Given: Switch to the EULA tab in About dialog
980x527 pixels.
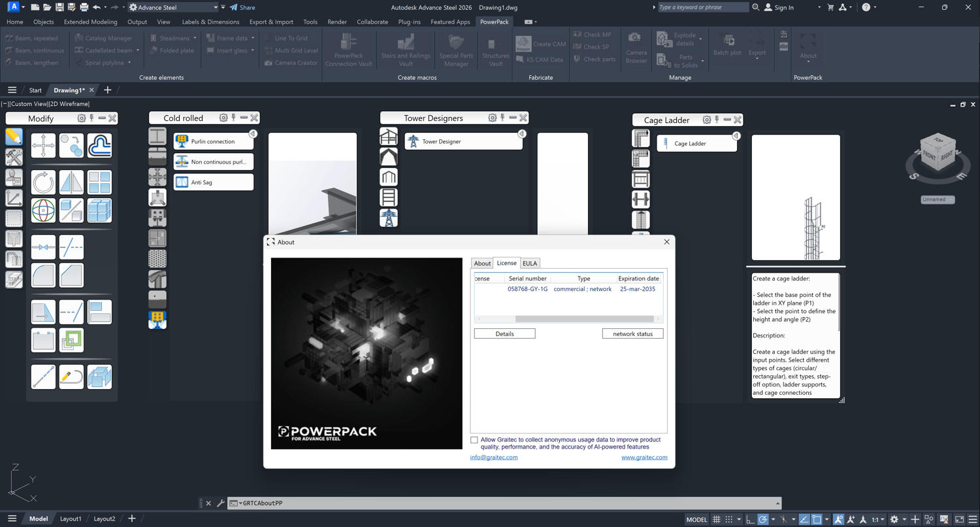Looking at the screenshot, I should point(530,263).
